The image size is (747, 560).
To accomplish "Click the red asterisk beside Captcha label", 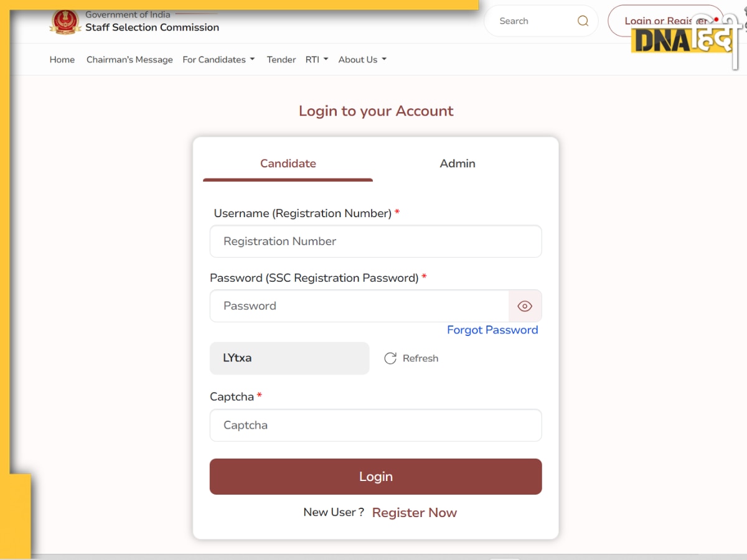I will pyautogui.click(x=260, y=396).
